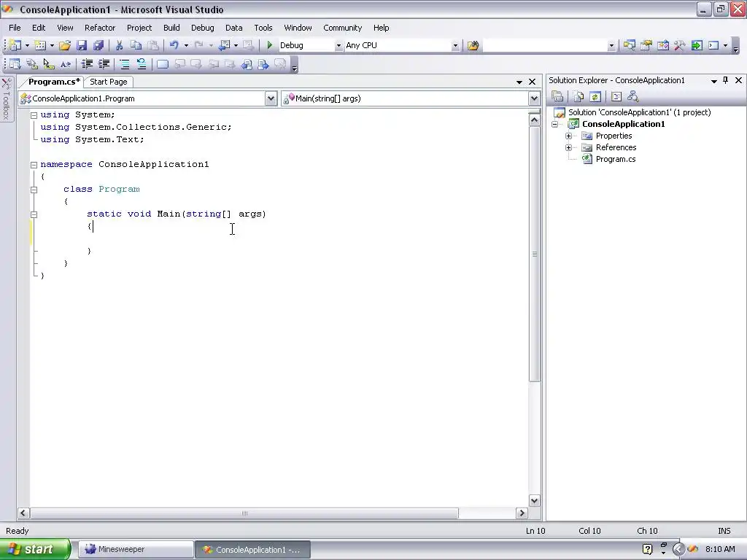Open the Debug configuration dropdown
Image resolution: width=747 pixels, height=560 pixels.
click(x=338, y=46)
